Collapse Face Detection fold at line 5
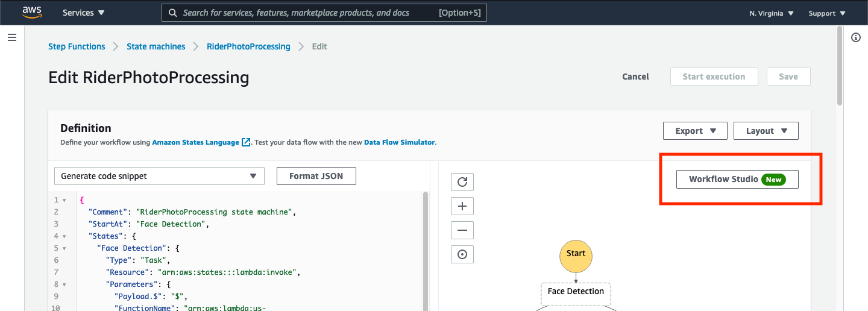Screen dimensions: 868x311 click(64, 248)
